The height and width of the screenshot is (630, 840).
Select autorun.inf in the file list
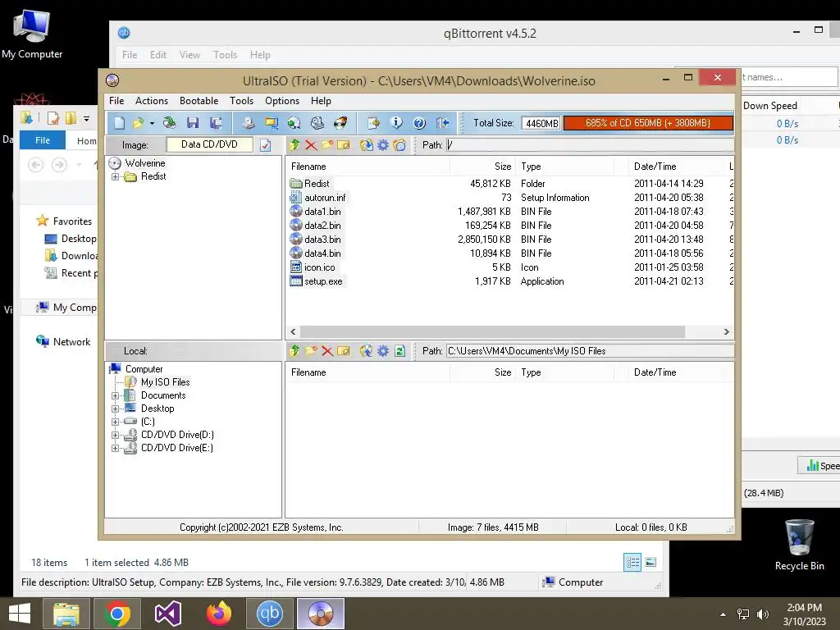(x=325, y=198)
